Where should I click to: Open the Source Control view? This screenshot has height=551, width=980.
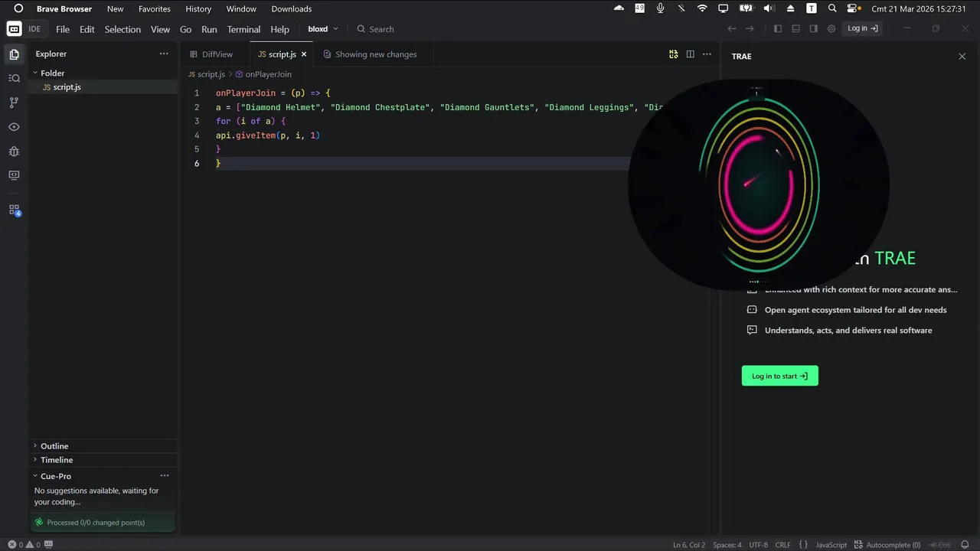[14, 103]
